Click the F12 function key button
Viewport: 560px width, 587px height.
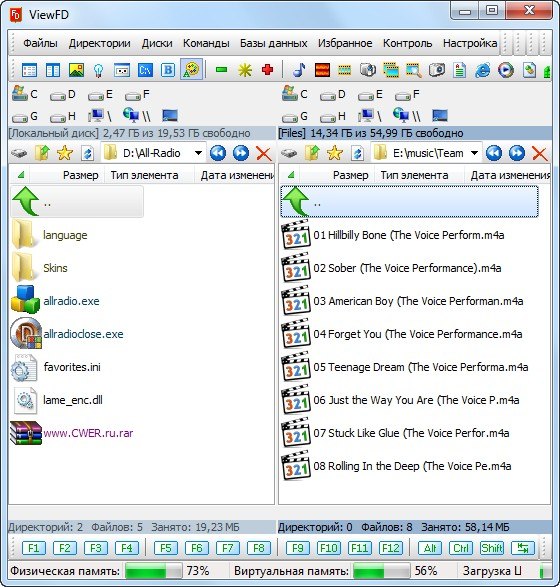[390, 548]
